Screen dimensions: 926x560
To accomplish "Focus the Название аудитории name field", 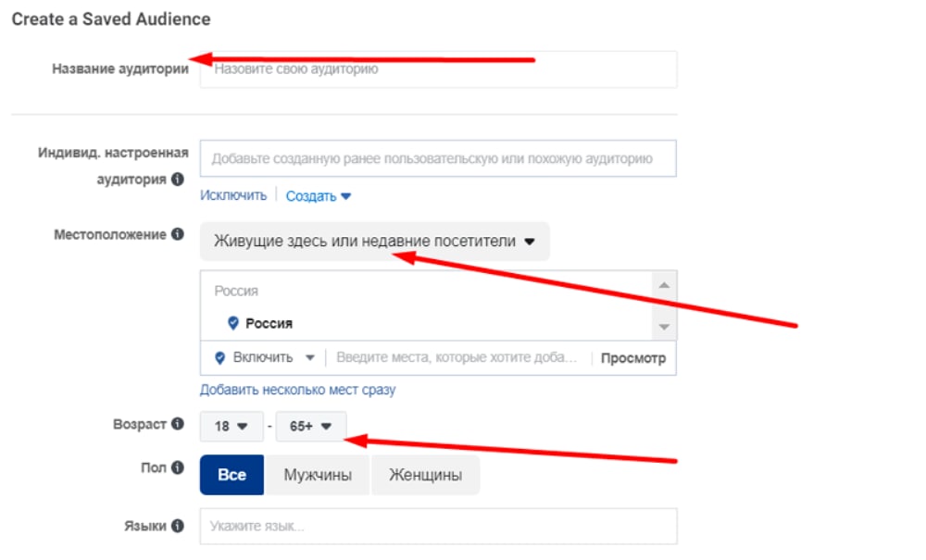I will (x=438, y=69).
